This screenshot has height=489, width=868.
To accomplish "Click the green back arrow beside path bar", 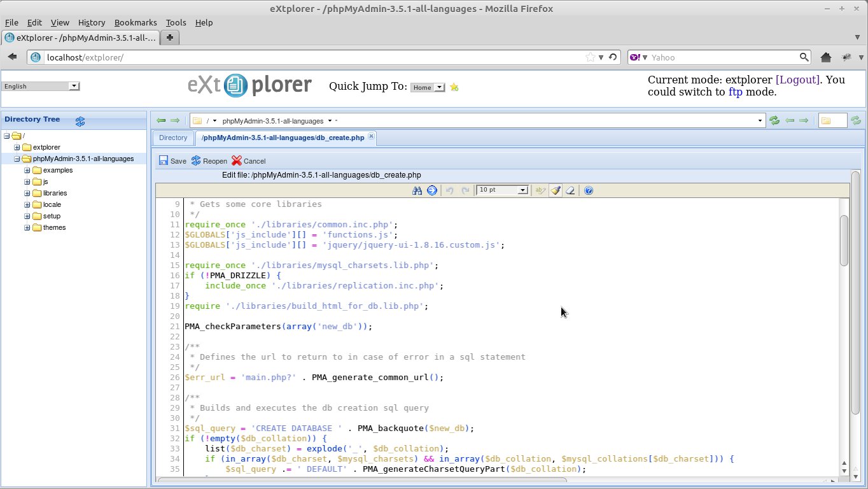I will point(161,120).
